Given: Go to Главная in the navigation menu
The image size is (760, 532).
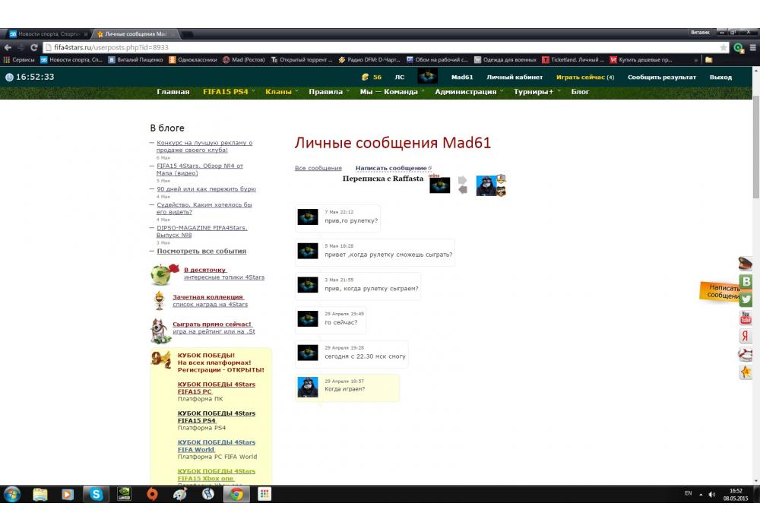Looking at the screenshot, I should pos(173,92).
